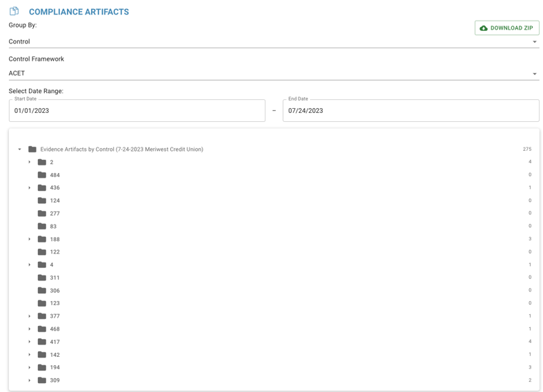Image resolution: width=543 pixels, height=392 pixels.
Task: Open the Control Framework ACET dropdown
Action: [x=273, y=73]
